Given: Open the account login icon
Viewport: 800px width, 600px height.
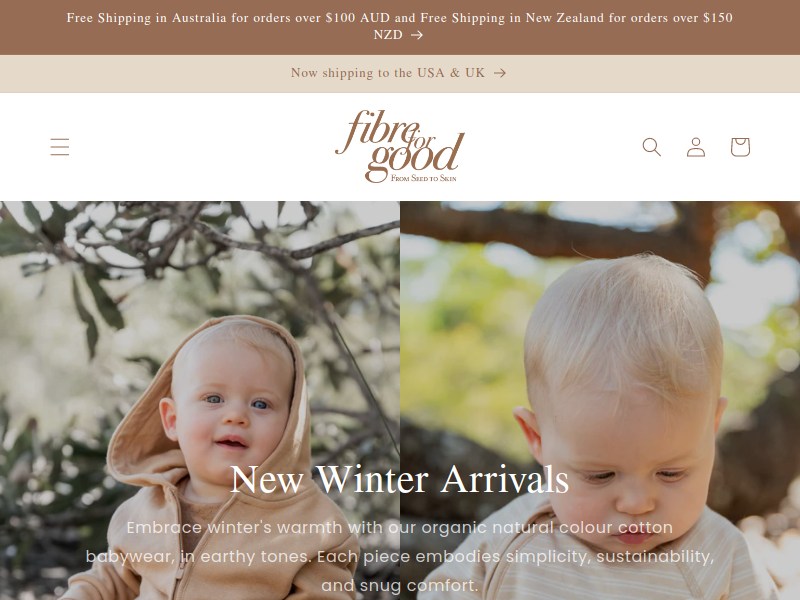Looking at the screenshot, I should click(x=696, y=147).
